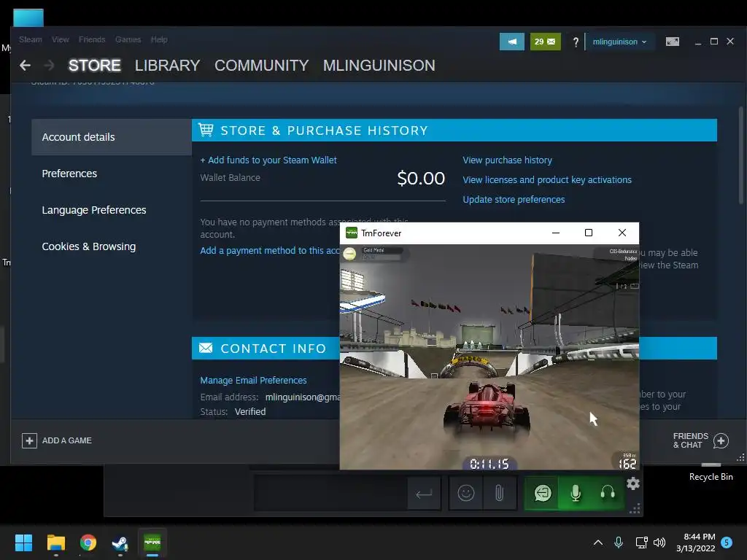Open the Games menu

click(x=128, y=39)
